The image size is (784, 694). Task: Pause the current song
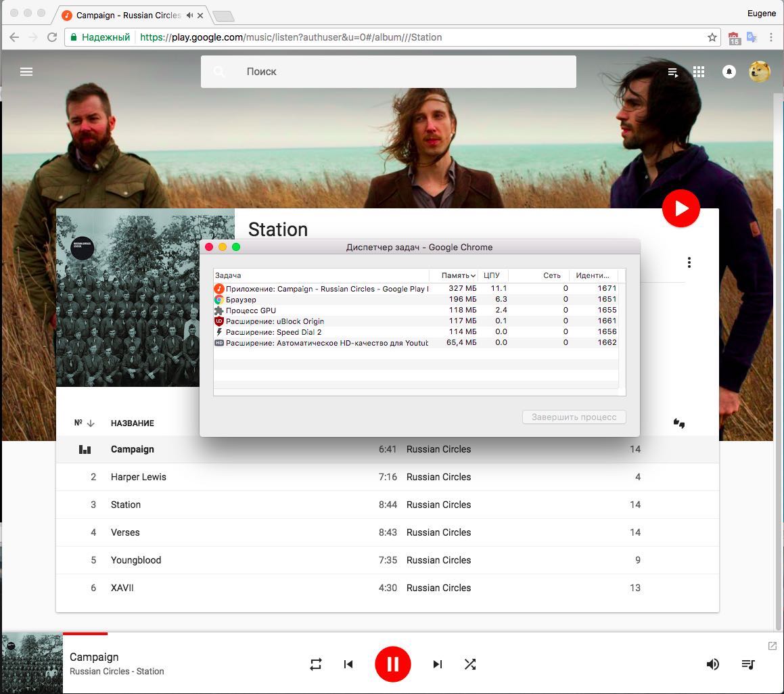(x=393, y=664)
